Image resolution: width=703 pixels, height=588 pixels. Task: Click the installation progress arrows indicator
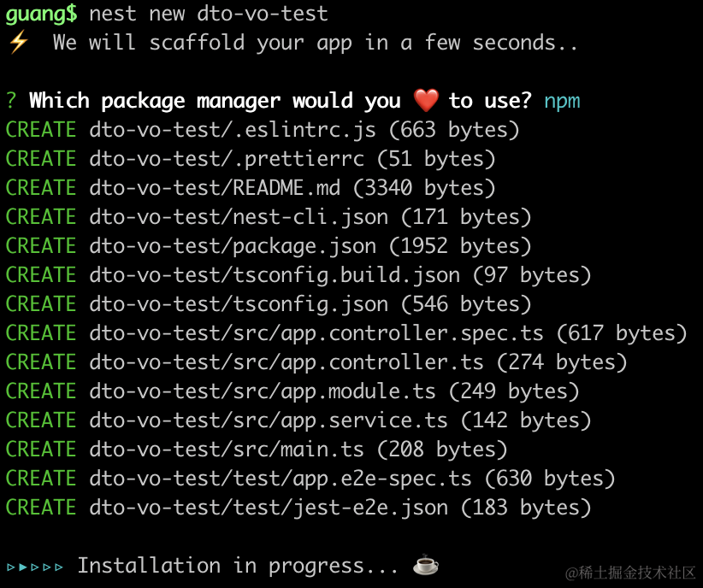(35, 566)
